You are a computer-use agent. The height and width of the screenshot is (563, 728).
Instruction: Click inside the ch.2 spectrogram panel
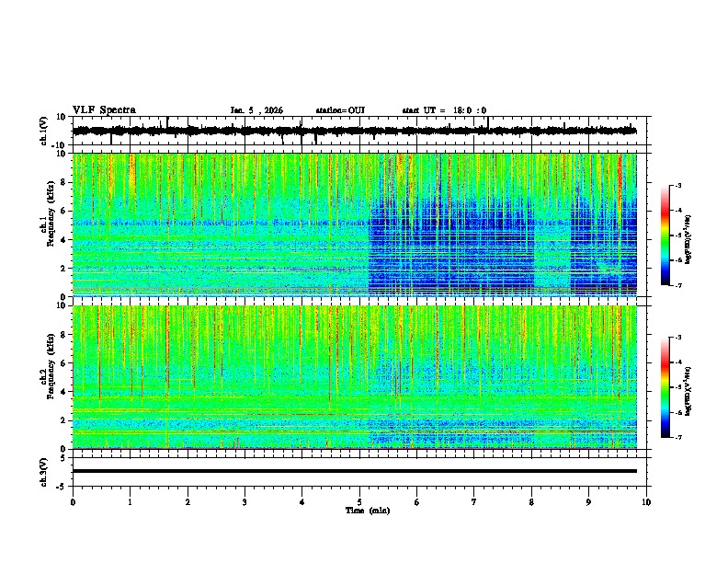tap(354, 377)
